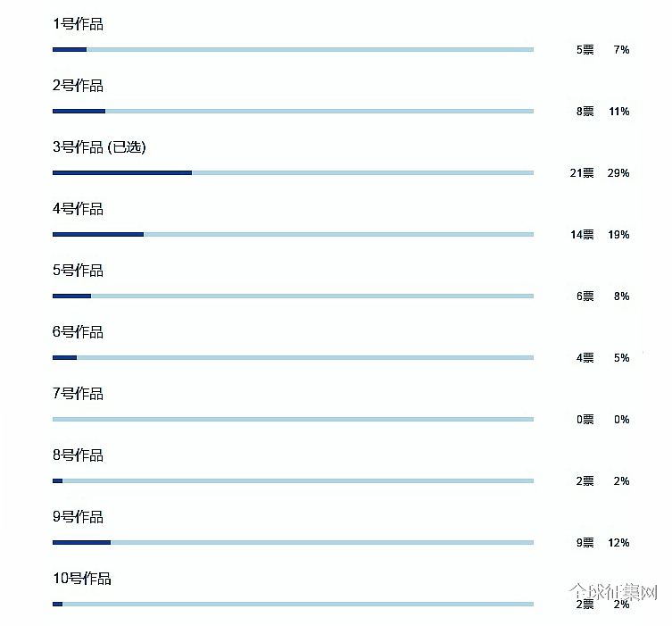Image resolution: width=672 pixels, height=626 pixels.
Task: Click the 10号作品 title
Action: pos(82,579)
